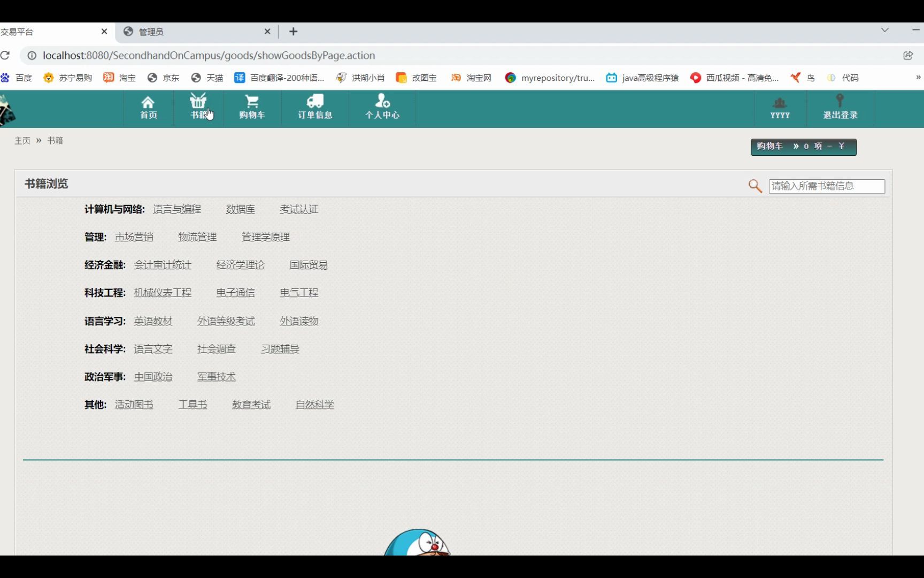Open the 淘宝 bookmark
The image size is (924, 578).
click(120, 78)
